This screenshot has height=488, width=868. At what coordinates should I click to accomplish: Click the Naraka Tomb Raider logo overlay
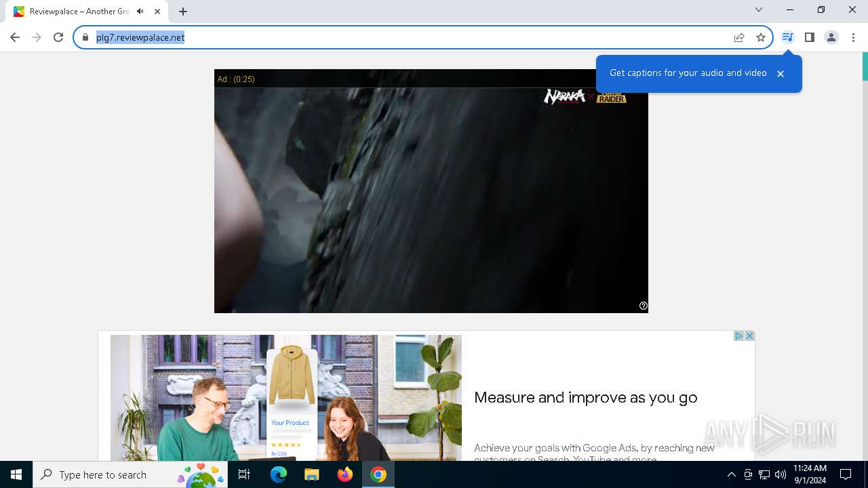[x=585, y=97]
